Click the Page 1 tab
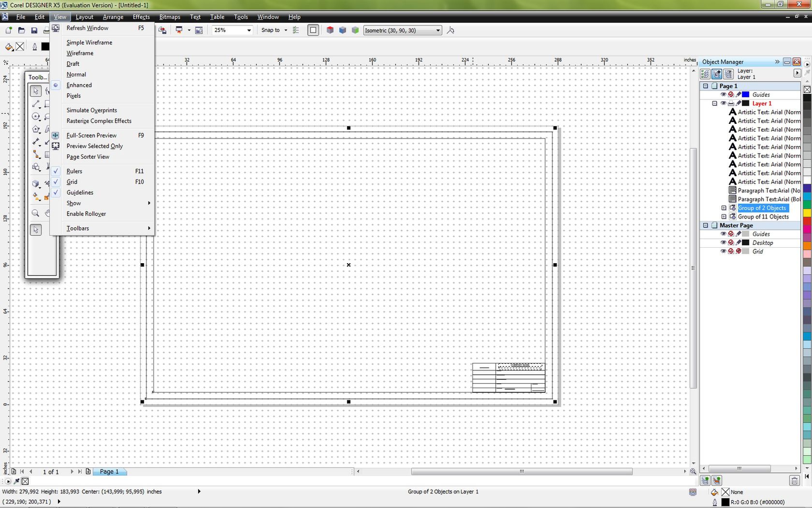Viewport: 812px width, 508px height. tap(109, 472)
